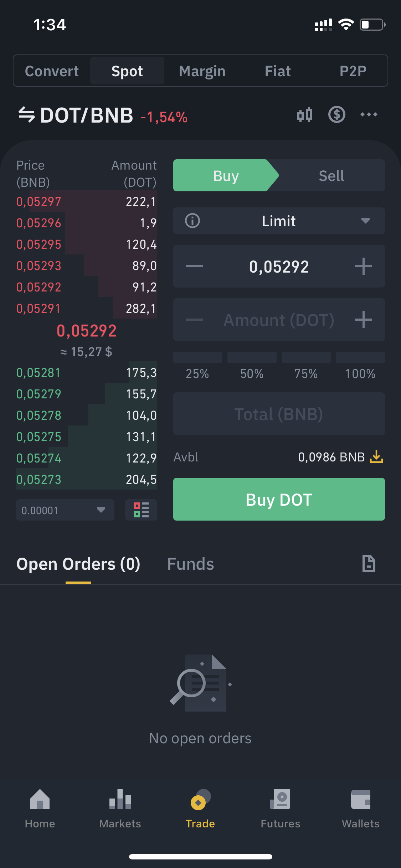Switch to the Margin tab

point(202,71)
